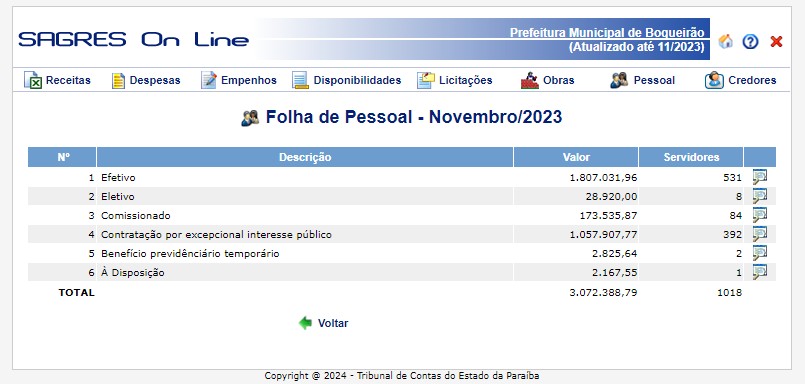The image size is (805, 384).
Task: View details icon for Efetivo row
Action: click(x=760, y=177)
